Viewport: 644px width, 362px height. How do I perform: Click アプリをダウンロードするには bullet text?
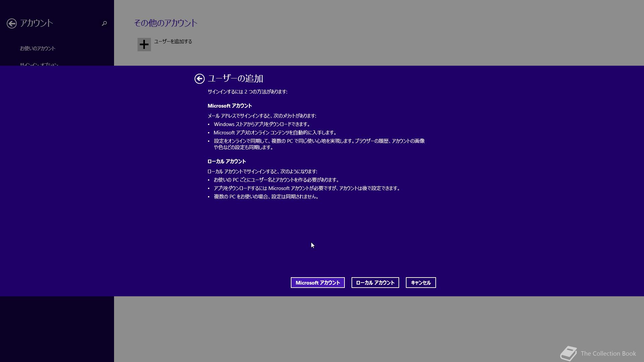pos(307,188)
